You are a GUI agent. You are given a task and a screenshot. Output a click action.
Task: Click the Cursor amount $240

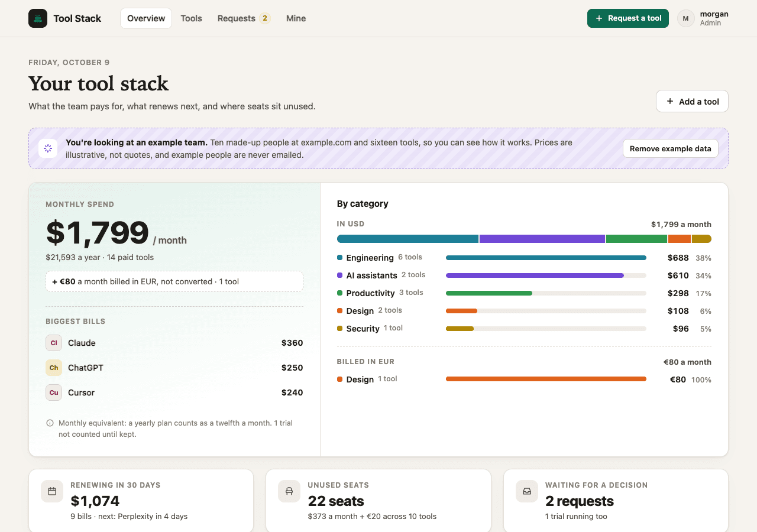click(x=292, y=392)
